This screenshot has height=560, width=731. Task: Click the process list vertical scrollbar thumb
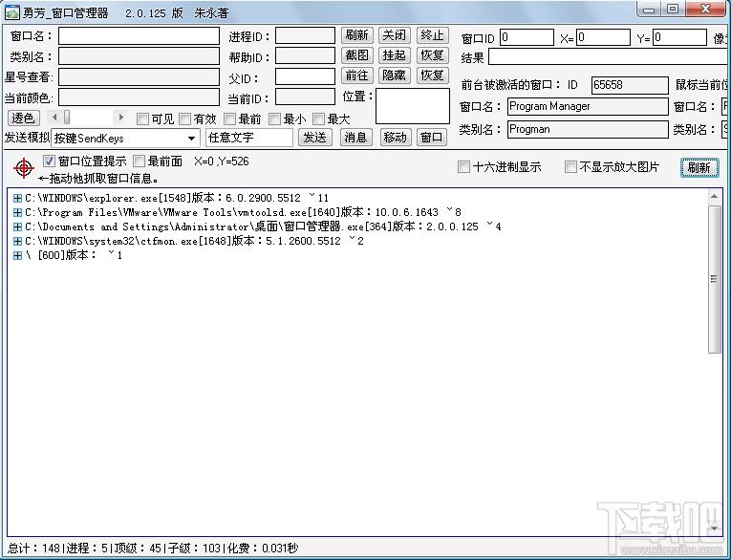(714, 279)
